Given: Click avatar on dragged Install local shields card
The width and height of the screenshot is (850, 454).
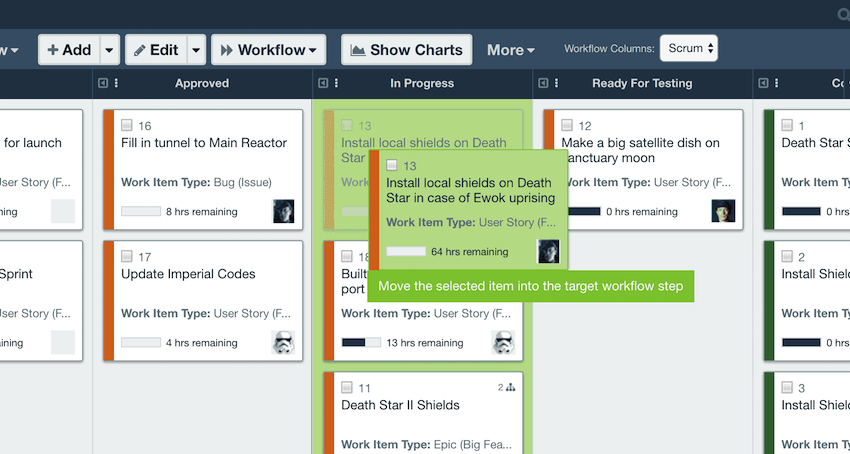Looking at the screenshot, I should [x=548, y=251].
